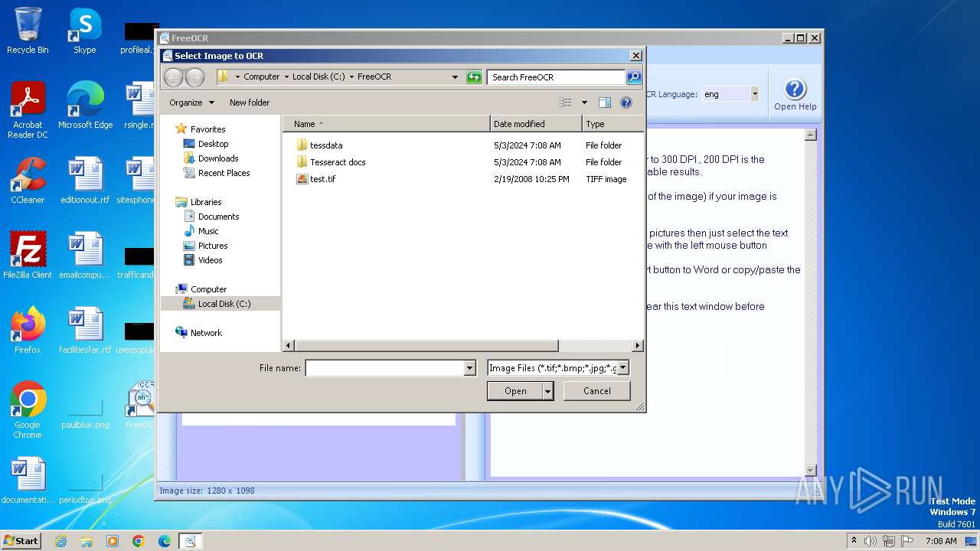Open the Start menu

(21, 541)
